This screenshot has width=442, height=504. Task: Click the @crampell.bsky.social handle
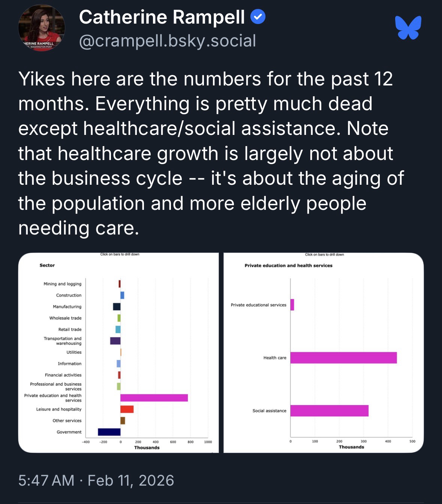click(168, 41)
